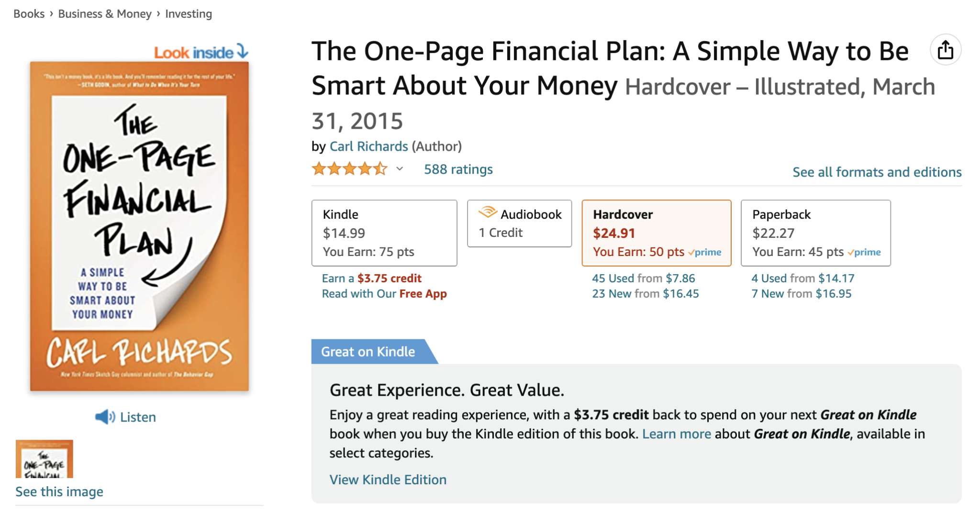Open the book cover image
The image size is (980, 512).
point(139,220)
